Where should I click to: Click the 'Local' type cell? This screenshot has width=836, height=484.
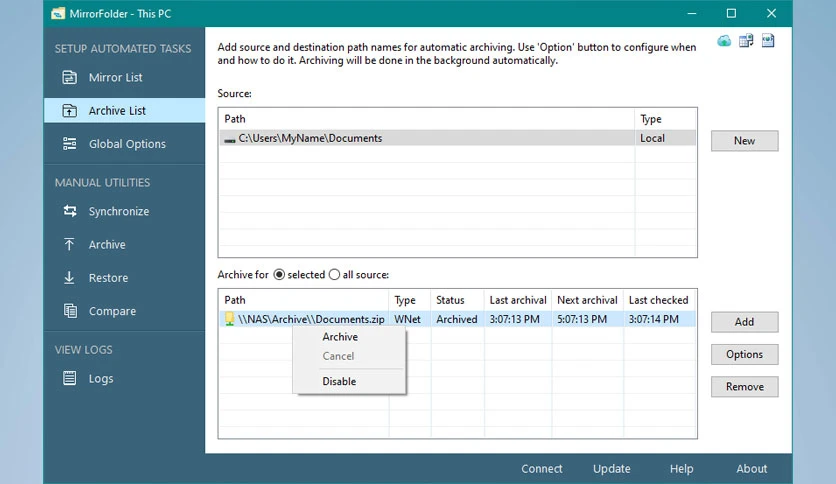pos(653,138)
